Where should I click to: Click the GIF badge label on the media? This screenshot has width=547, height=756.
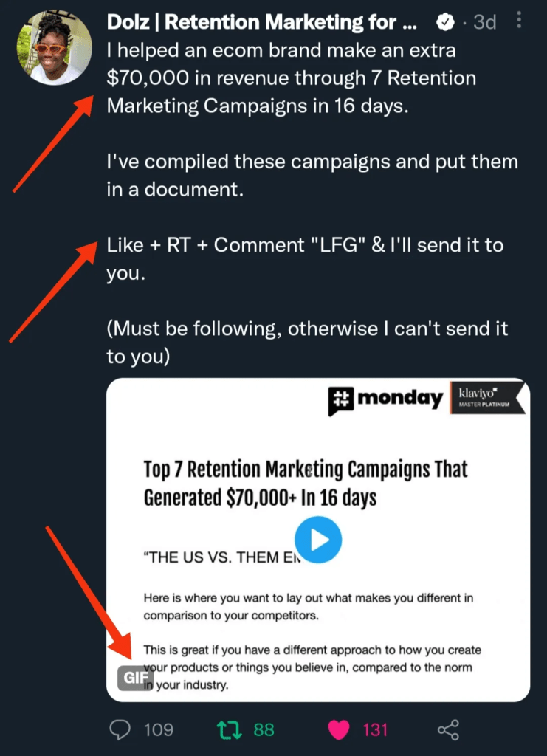(135, 678)
